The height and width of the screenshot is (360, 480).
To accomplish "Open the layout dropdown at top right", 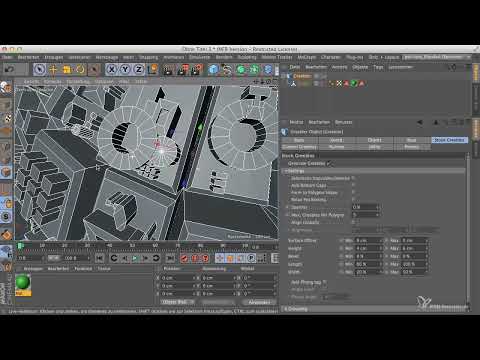I will click(436, 57).
